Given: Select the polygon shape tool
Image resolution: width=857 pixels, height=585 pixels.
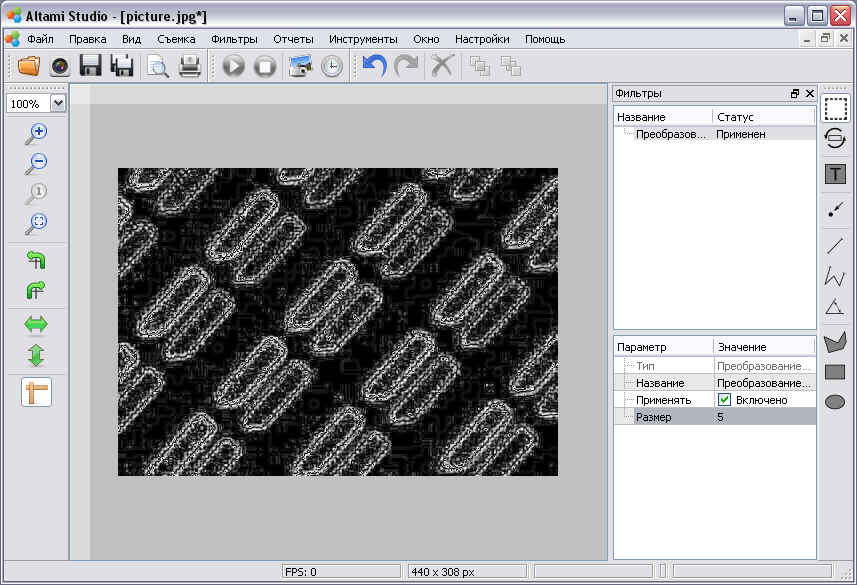Looking at the screenshot, I should pos(835,342).
